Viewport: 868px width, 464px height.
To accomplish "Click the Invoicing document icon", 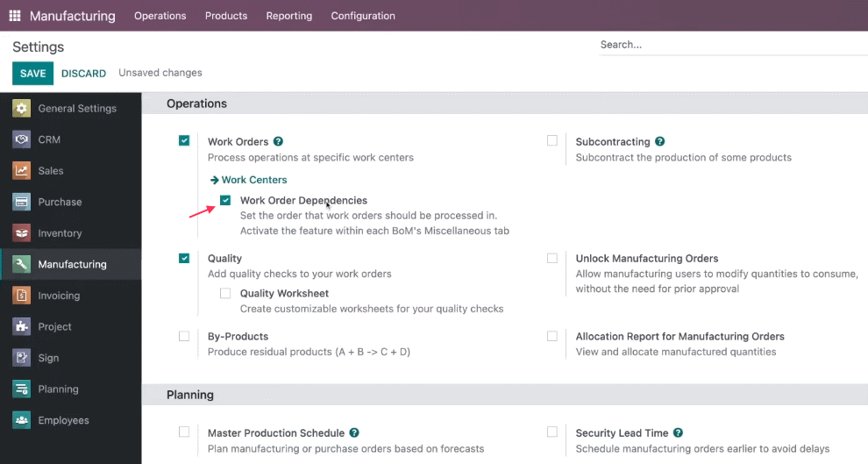I will (x=22, y=296).
